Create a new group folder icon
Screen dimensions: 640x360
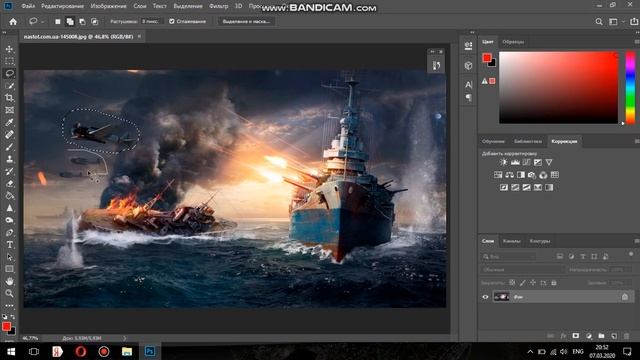[x=601, y=336]
